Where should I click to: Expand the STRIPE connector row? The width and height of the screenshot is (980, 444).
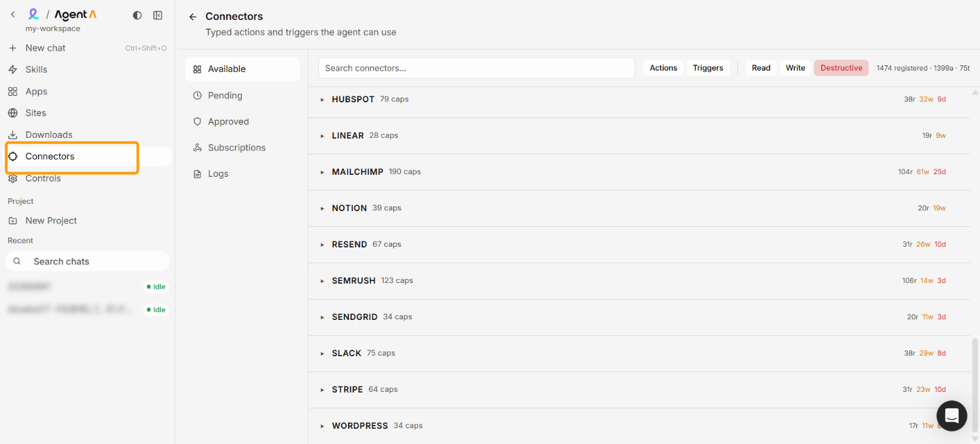(x=639, y=390)
